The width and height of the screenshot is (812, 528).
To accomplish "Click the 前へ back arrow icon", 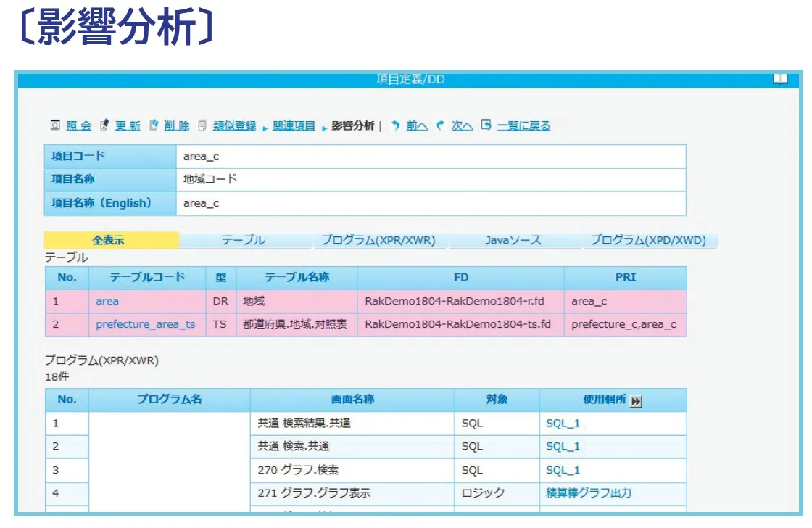I will (396, 125).
